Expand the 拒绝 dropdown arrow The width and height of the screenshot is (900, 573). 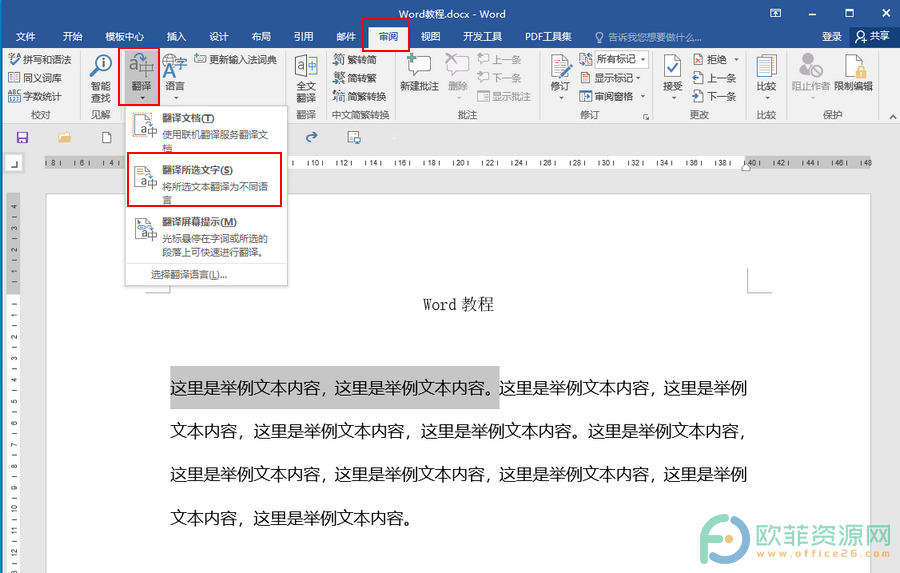(736, 59)
